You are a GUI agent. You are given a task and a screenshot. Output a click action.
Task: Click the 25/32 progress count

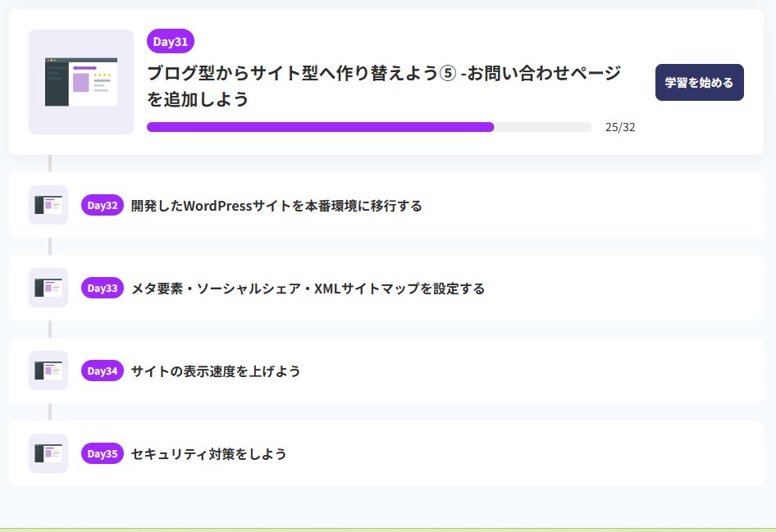point(620,127)
